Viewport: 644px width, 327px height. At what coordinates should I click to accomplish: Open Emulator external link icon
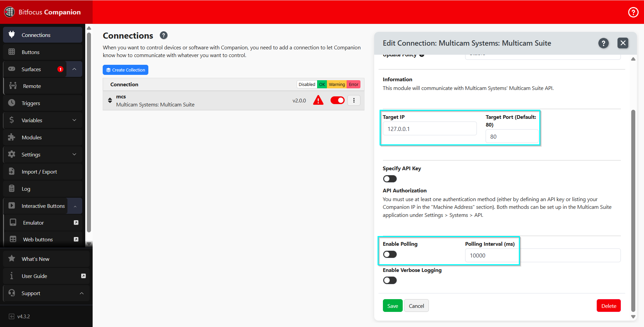click(x=76, y=223)
